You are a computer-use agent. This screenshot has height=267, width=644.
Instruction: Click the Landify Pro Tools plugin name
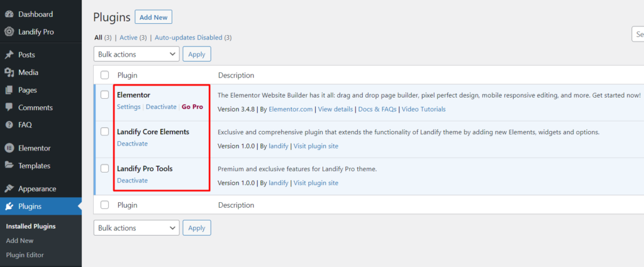coord(145,169)
